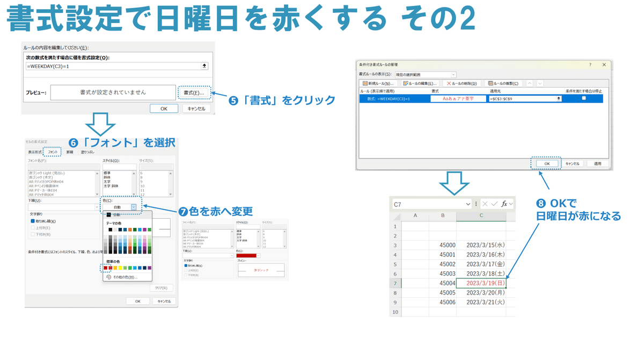The width and height of the screenshot is (644, 338).
Task: Open the Name Box dropdown showing C7
Action: (468, 204)
